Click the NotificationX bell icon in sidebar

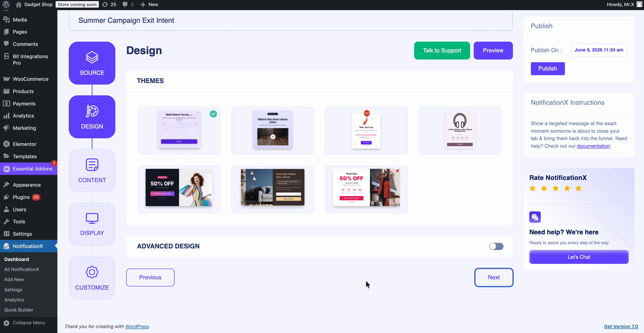point(6,246)
